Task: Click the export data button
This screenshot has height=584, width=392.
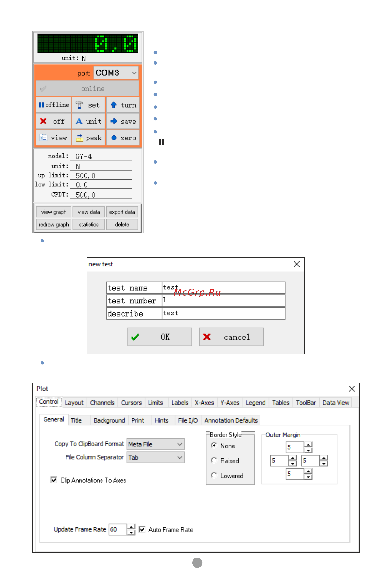Action: coord(122,212)
